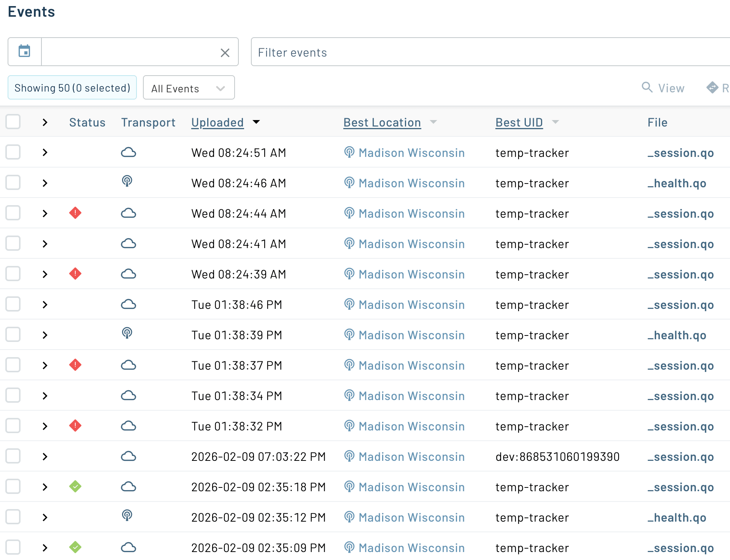Image resolution: width=730 pixels, height=560 pixels.
Task: Open Madison Wisconsin location for Wed 08:24:46 AM
Action: coord(411,183)
